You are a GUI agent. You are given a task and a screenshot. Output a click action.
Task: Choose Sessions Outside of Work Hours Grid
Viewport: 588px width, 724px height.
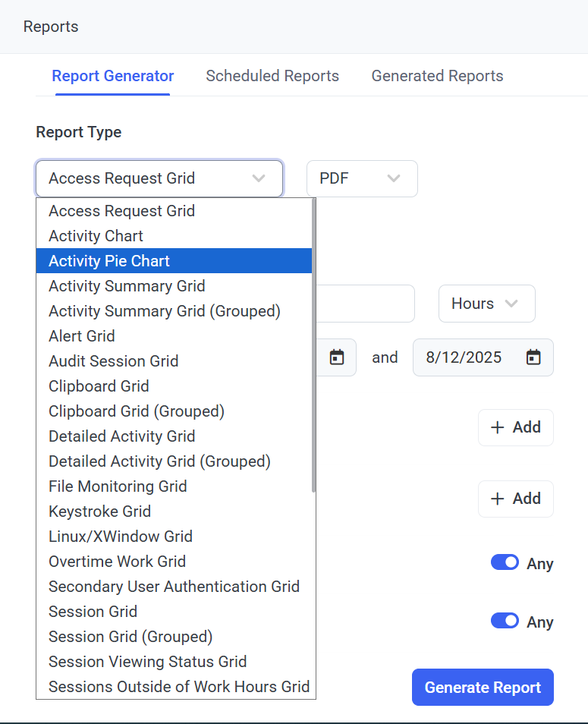coord(179,687)
